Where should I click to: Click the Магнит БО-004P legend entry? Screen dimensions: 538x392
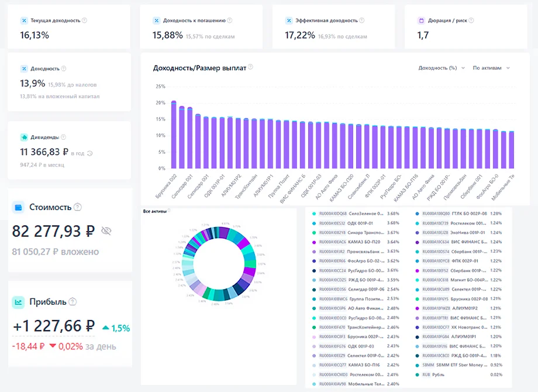point(459,280)
